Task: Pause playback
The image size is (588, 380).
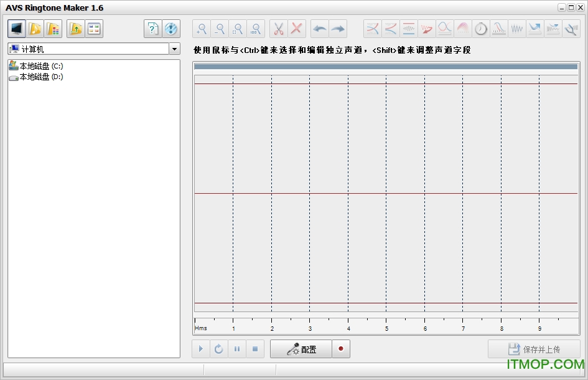Action: coord(237,349)
